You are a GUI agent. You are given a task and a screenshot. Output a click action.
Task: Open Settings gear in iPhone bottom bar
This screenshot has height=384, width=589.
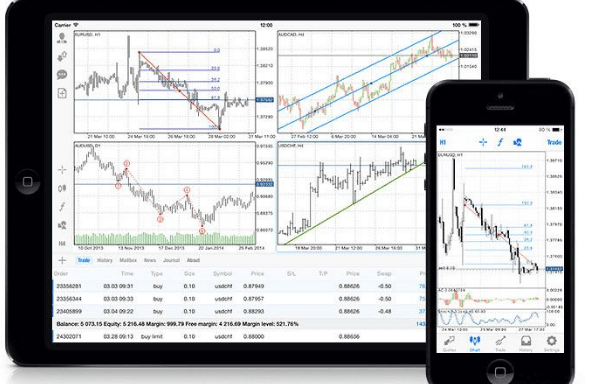(x=551, y=343)
